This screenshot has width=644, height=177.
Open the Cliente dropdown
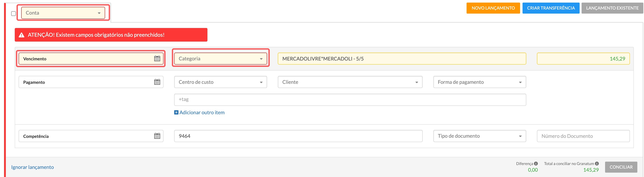[x=350, y=82]
